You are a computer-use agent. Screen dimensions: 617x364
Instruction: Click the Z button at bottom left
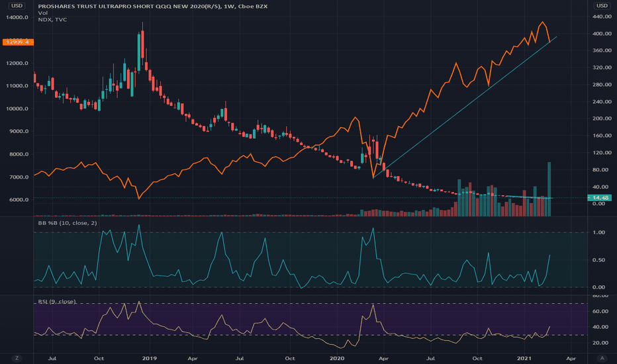[x=17, y=358]
